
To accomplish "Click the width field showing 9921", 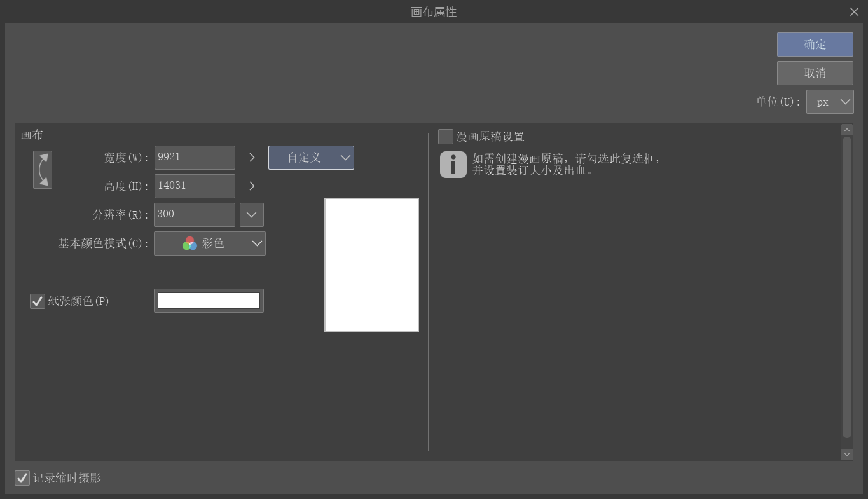I will click(195, 158).
